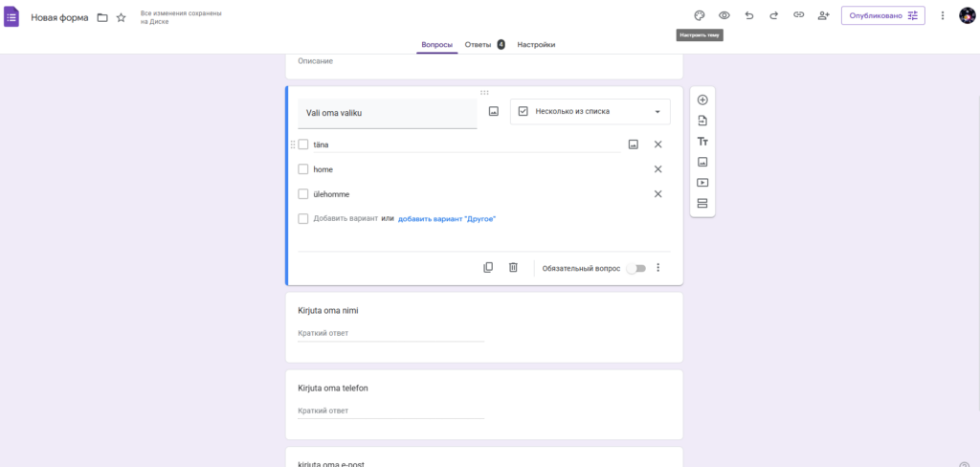
Task: Click the add question plus icon
Action: pos(702,100)
